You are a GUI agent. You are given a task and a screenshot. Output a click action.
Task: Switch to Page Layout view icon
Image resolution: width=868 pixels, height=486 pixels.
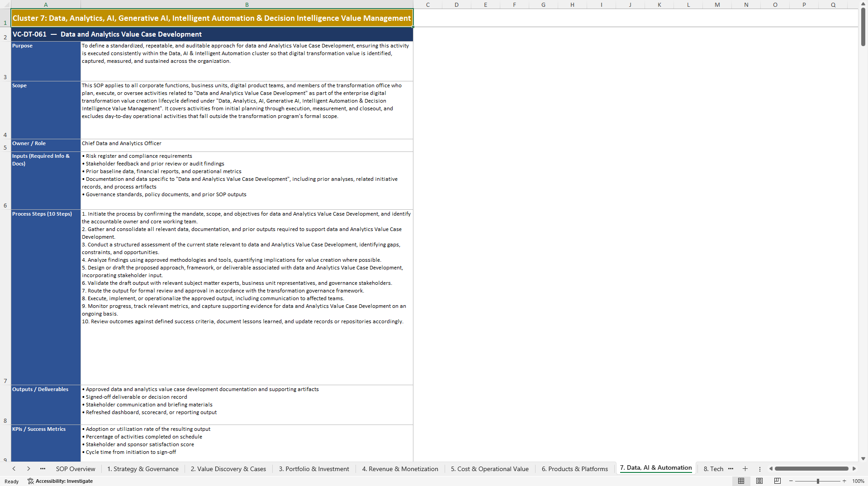point(759,481)
